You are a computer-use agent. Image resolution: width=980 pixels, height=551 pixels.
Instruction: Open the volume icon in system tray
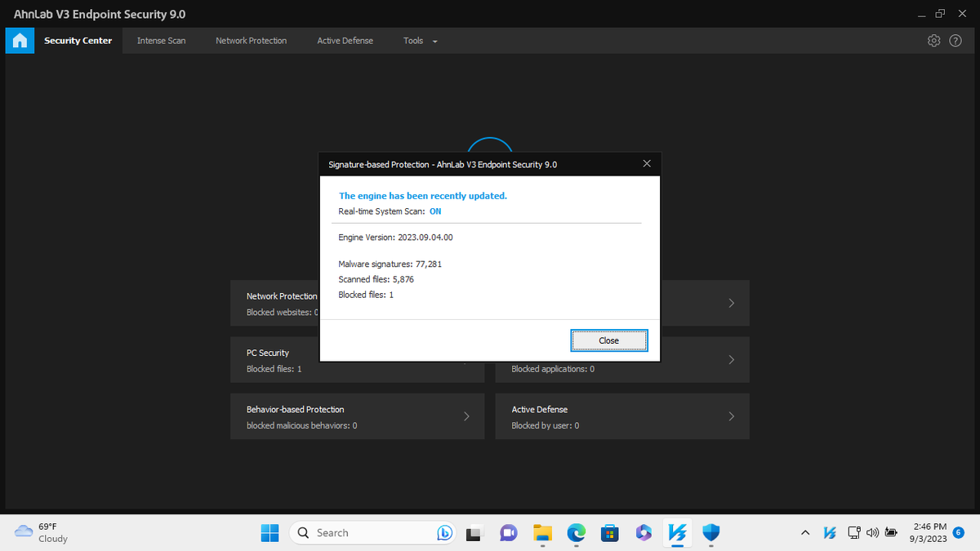[x=873, y=532]
